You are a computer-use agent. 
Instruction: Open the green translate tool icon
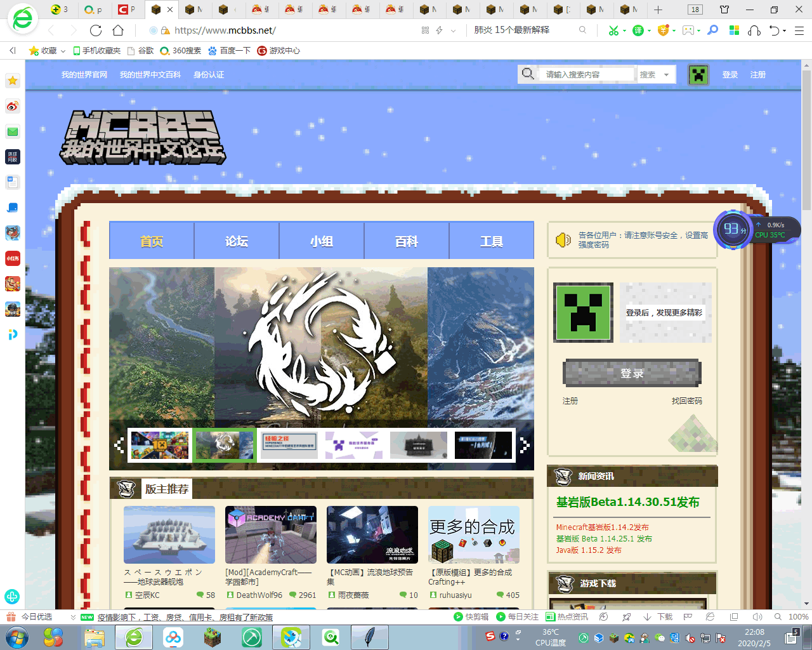(638, 30)
